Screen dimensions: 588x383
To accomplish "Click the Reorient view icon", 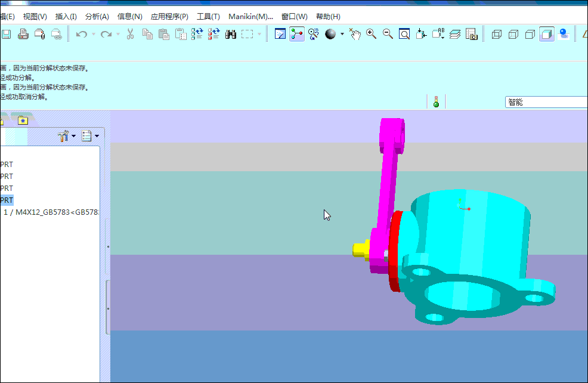I will pyautogui.click(x=421, y=34).
